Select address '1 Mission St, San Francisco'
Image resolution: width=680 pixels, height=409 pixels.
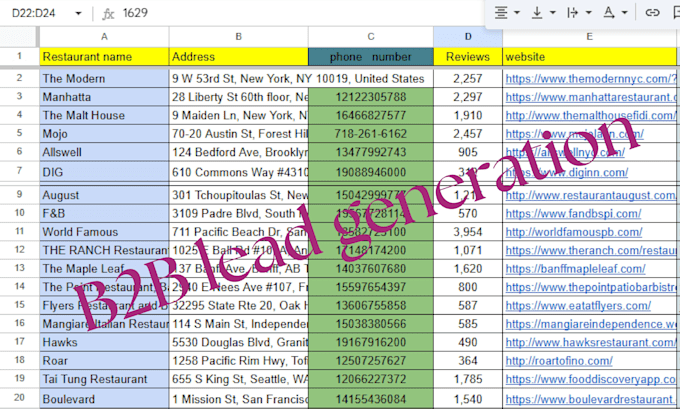click(239, 399)
